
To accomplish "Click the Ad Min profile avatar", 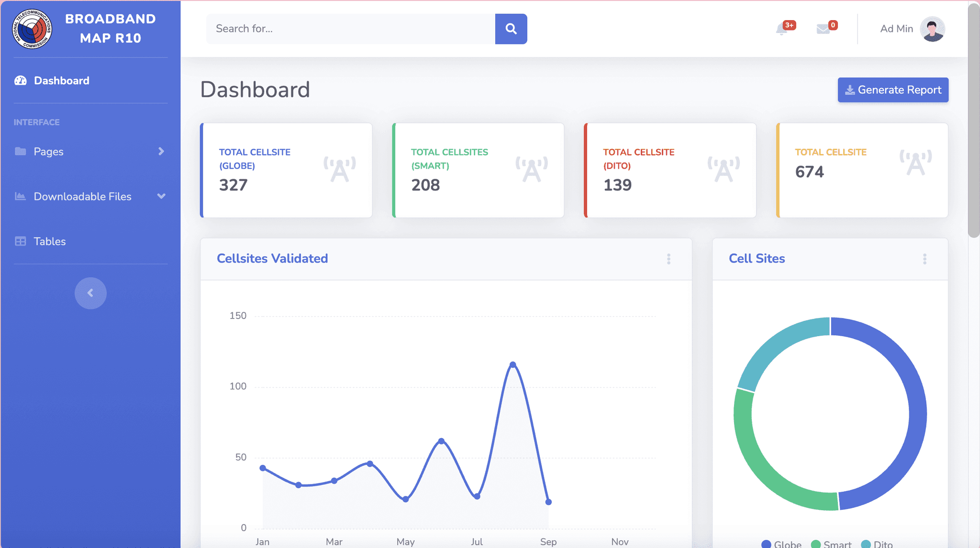I will [932, 29].
